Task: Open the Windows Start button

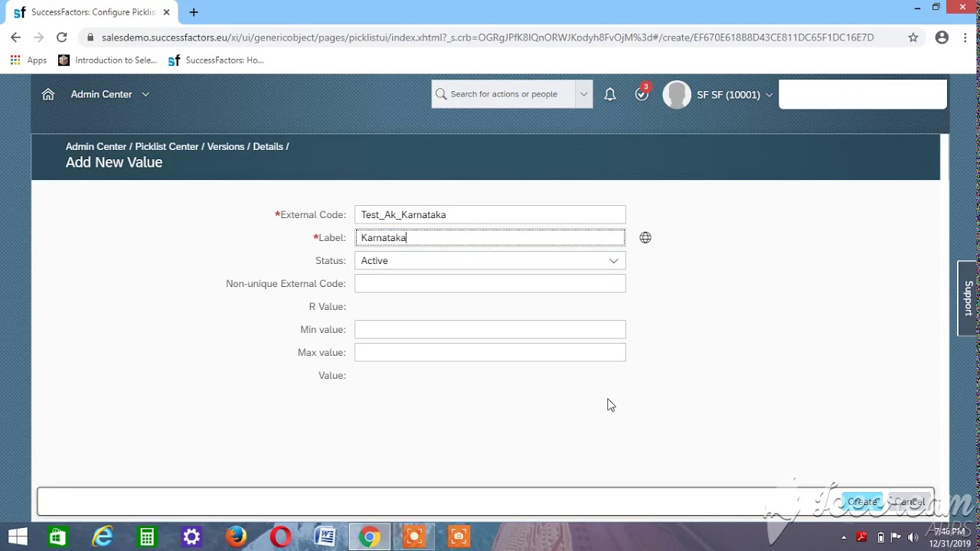Action: pyautogui.click(x=18, y=536)
